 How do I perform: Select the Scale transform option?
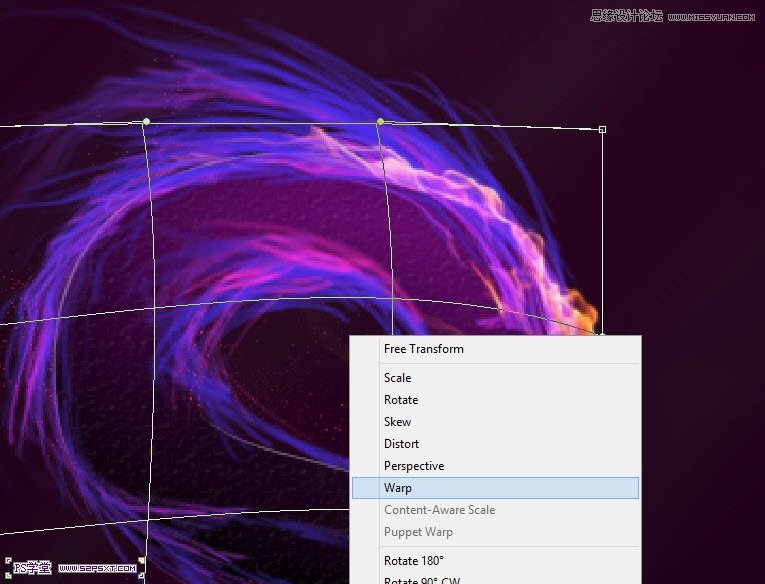(x=495, y=378)
